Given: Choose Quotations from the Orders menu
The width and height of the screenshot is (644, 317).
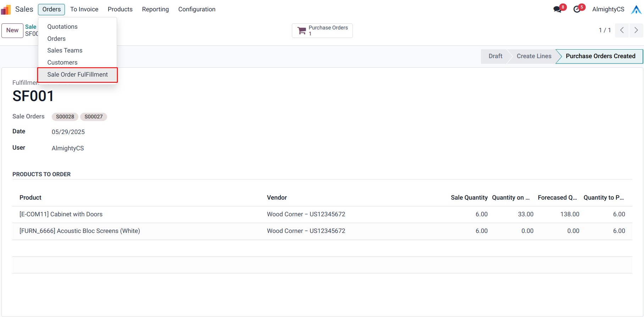Looking at the screenshot, I should (x=62, y=27).
